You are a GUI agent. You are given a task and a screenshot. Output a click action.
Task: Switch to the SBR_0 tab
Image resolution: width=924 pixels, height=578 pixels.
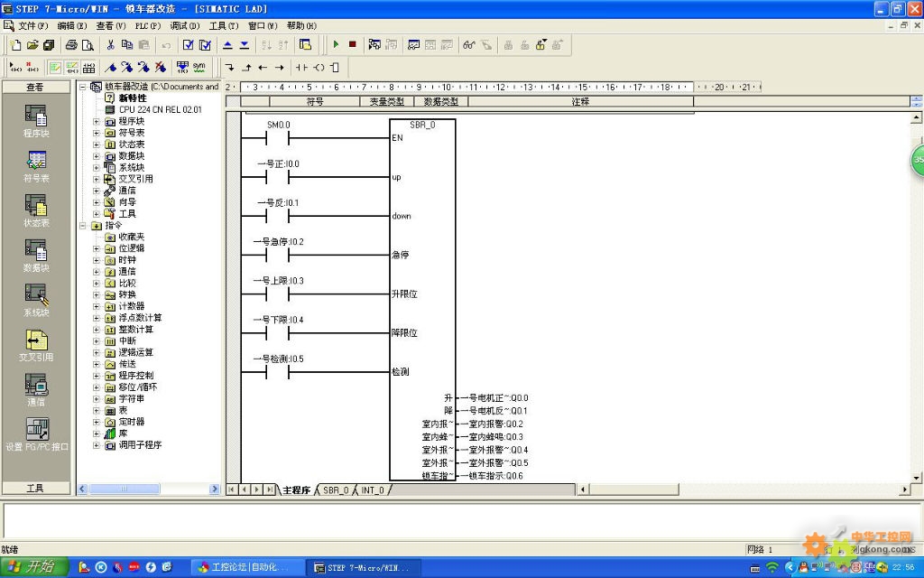click(x=336, y=490)
